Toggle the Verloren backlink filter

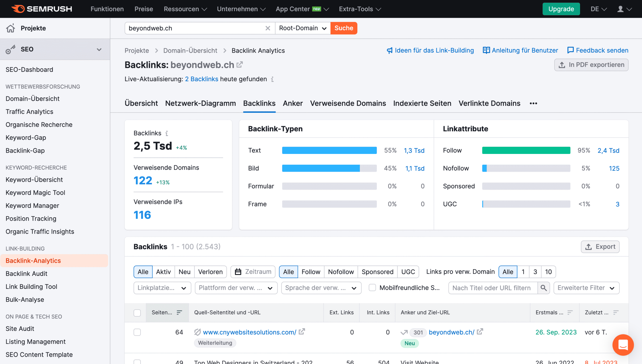pyautogui.click(x=210, y=272)
